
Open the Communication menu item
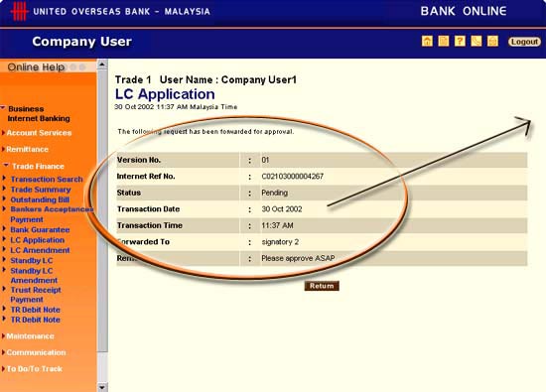tap(36, 352)
